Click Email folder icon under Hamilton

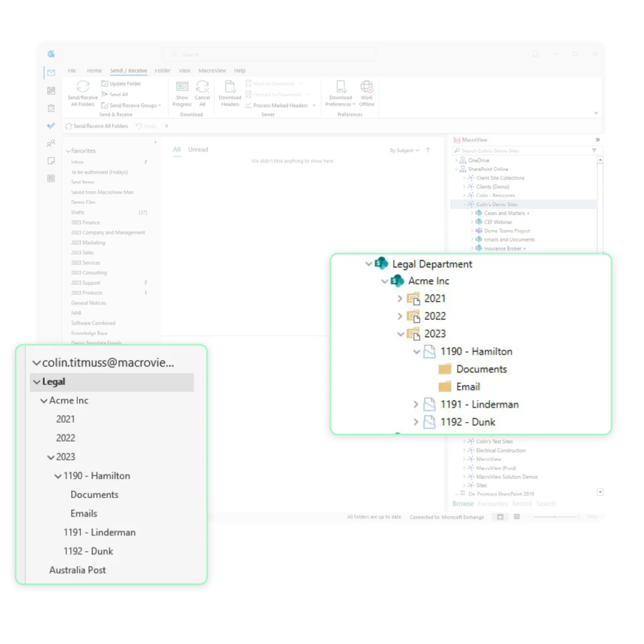point(445,387)
